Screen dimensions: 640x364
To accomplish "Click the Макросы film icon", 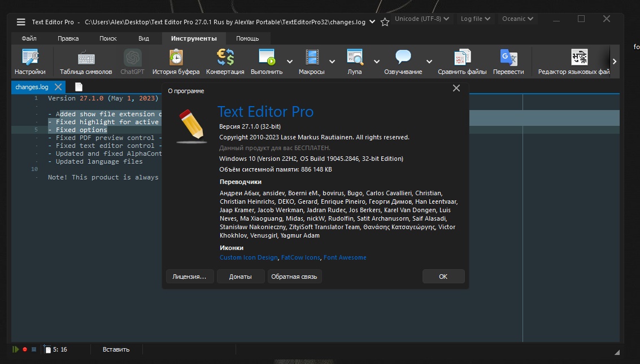I will tap(312, 58).
